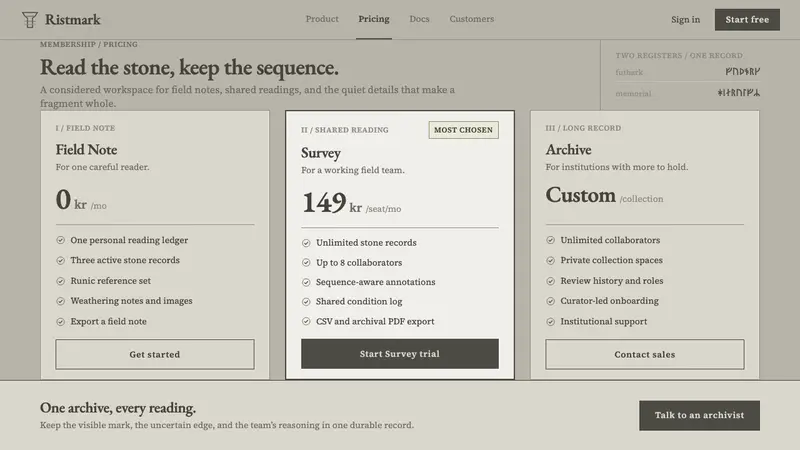Image resolution: width=800 pixels, height=450 pixels.
Task: Click check icon beside Three active stone records
Action: [x=61, y=260]
